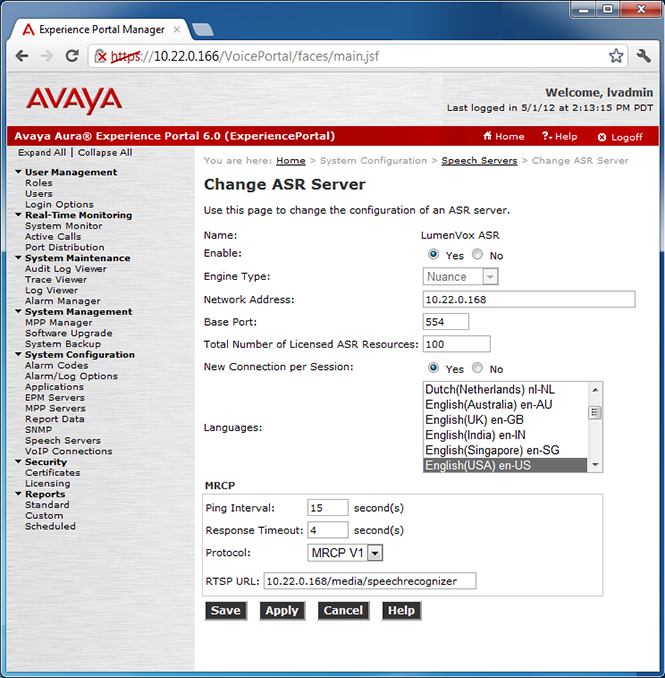Click the Response Timeout field

click(x=328, y=530)
